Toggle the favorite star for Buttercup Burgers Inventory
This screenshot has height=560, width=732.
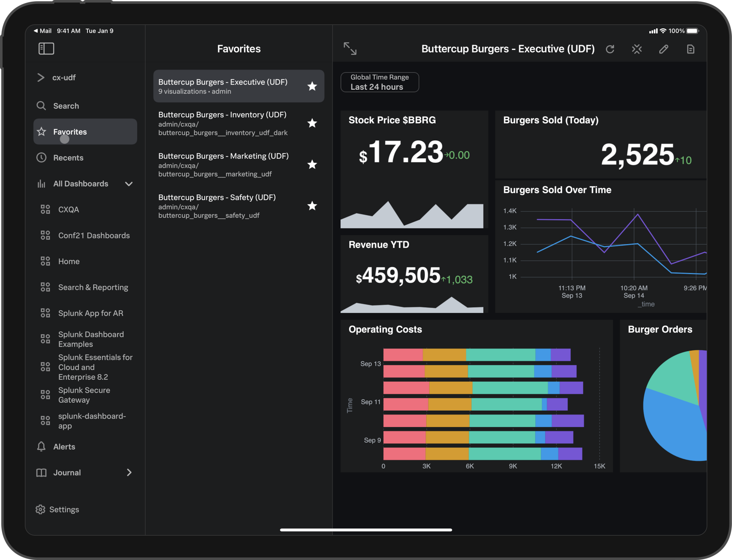pyautogui.click(x=312, y=123)
